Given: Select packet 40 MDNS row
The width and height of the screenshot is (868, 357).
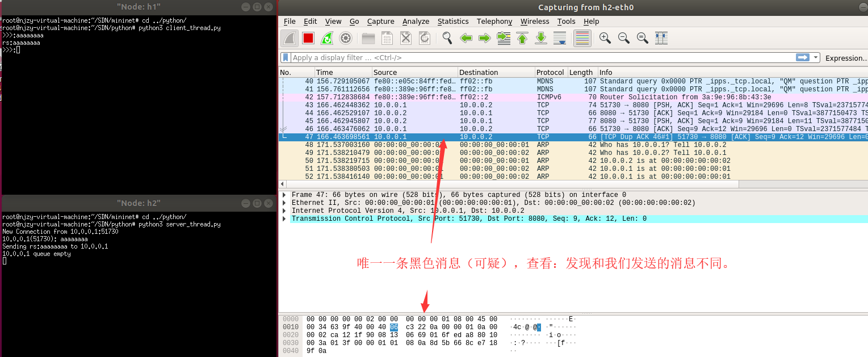Looking at the screenshot, I should pos(573,81).
